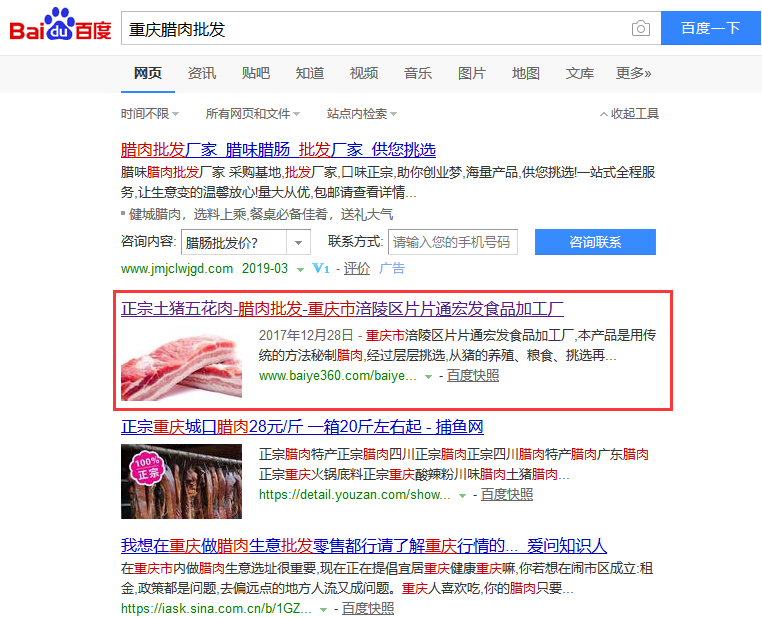Expand arrow next to www.baiye360.com URL

tap(428, 377)
